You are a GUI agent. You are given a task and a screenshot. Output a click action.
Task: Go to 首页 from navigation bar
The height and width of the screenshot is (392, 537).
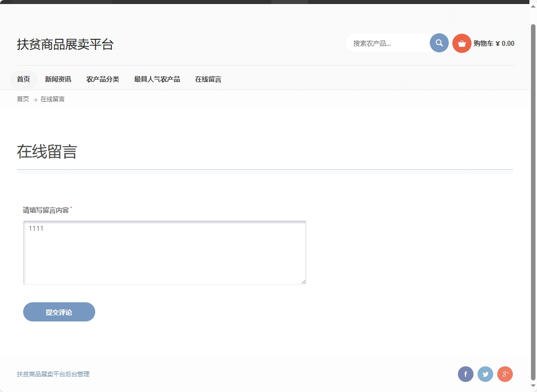(24, 79)
